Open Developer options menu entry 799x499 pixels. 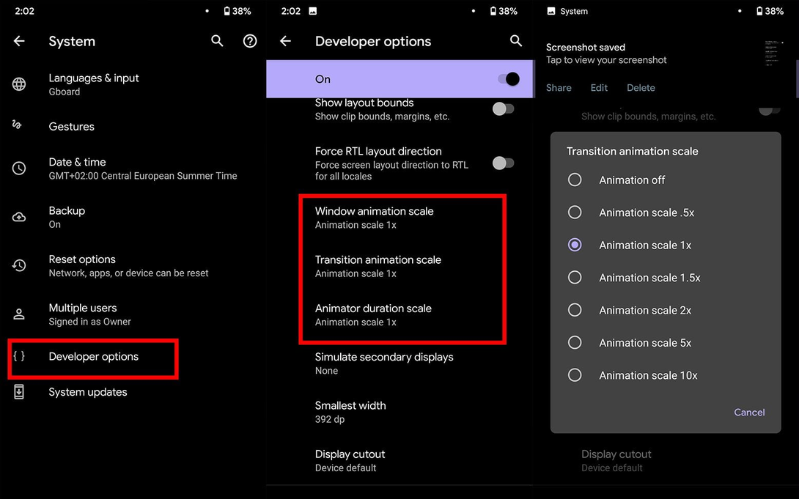click(x=93, y=357)
